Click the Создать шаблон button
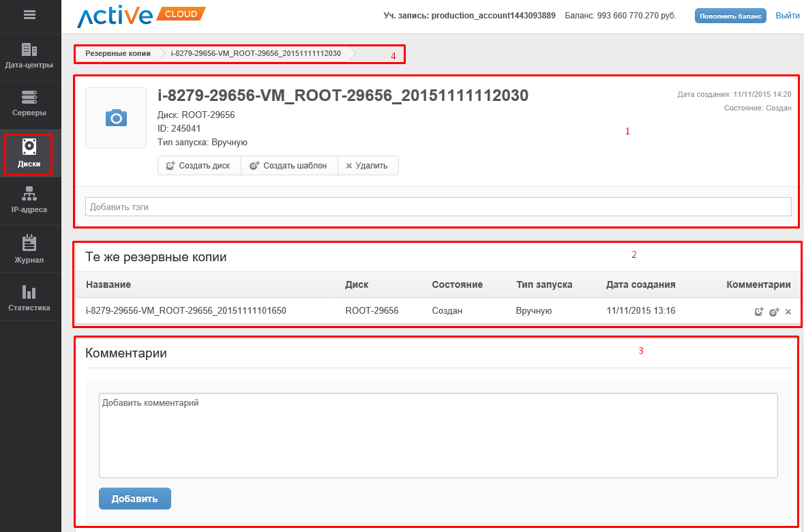804x532 pixels. click(288, 166)
